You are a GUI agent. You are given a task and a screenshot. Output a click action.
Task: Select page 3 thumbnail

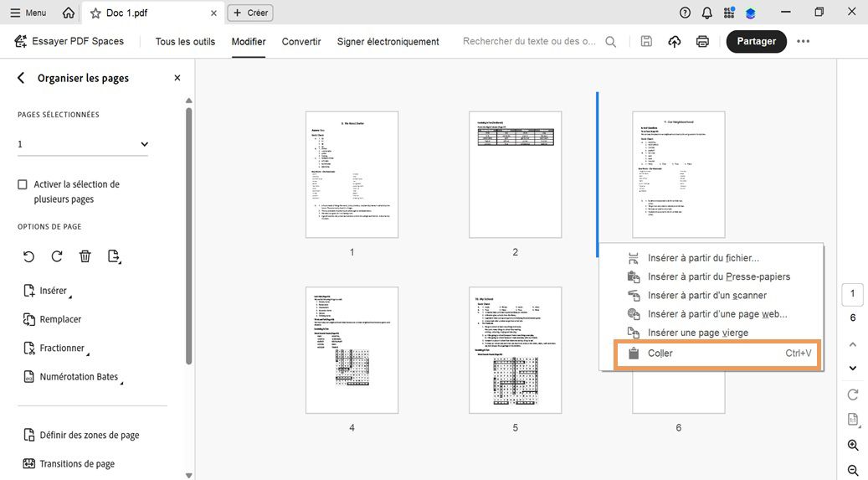pos(679,174)
